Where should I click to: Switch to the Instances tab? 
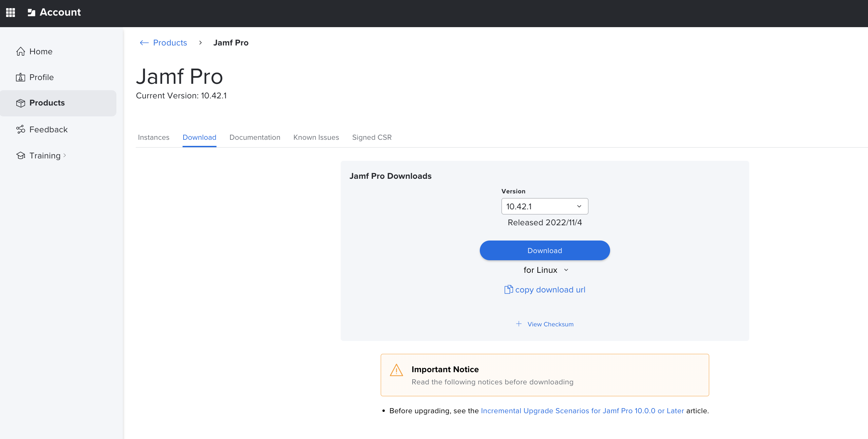coord(153,137)
